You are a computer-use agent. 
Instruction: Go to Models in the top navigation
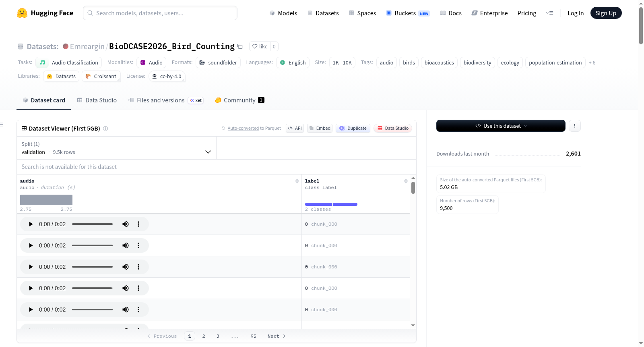(x=283, y=13)
